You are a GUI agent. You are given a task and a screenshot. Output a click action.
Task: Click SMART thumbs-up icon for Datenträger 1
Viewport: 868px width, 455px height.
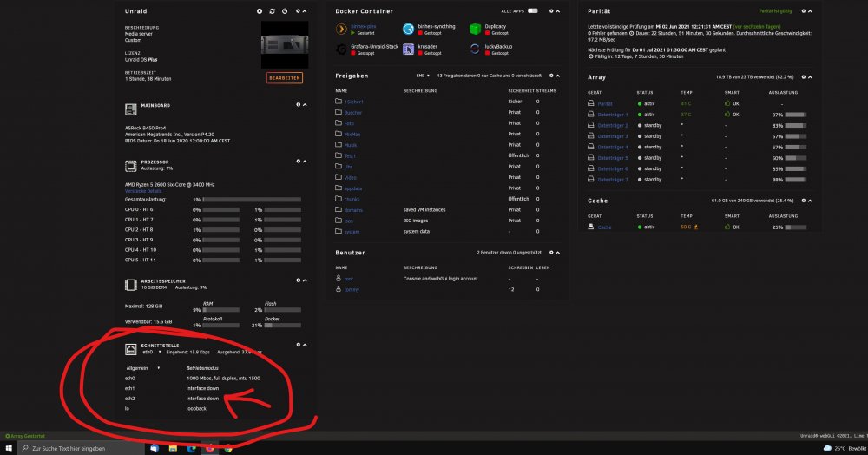727,114
